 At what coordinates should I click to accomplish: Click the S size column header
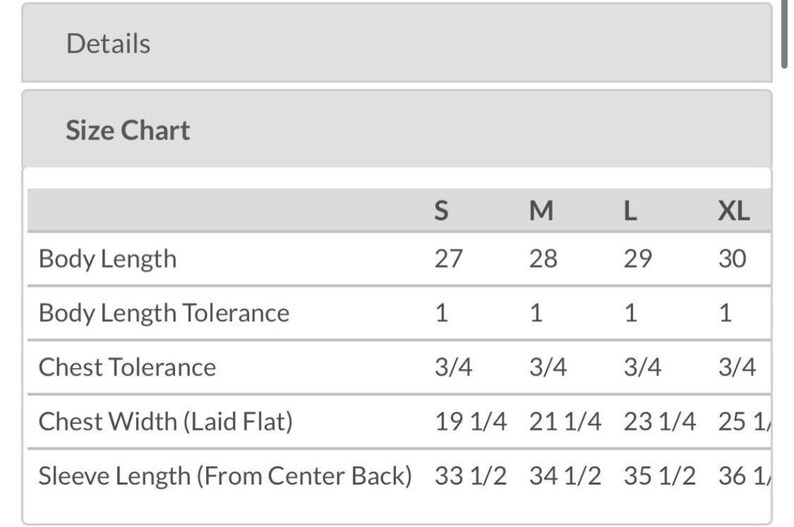click(441, 210)
